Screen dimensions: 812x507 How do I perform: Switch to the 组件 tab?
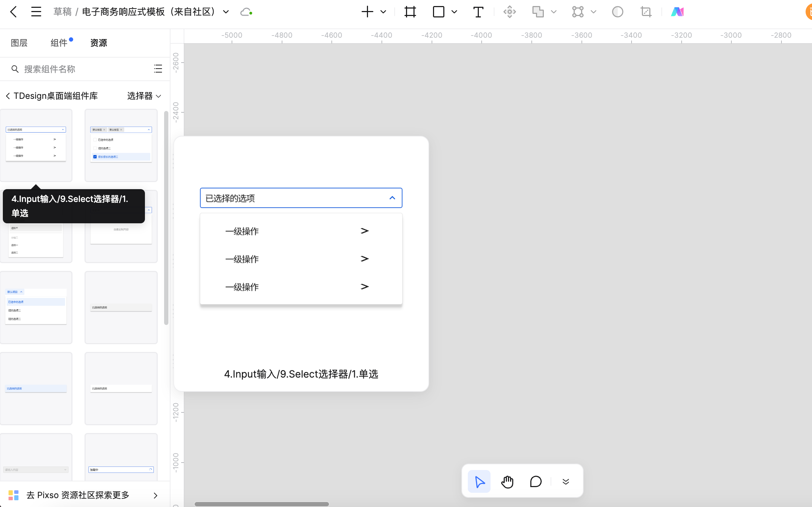click(59, 43)
